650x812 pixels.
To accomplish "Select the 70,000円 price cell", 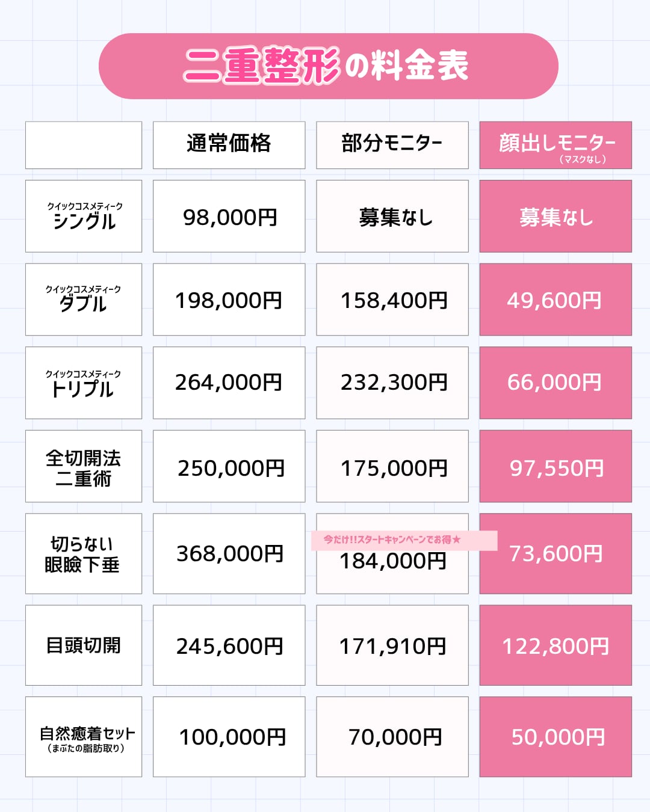I will (392, 737).
